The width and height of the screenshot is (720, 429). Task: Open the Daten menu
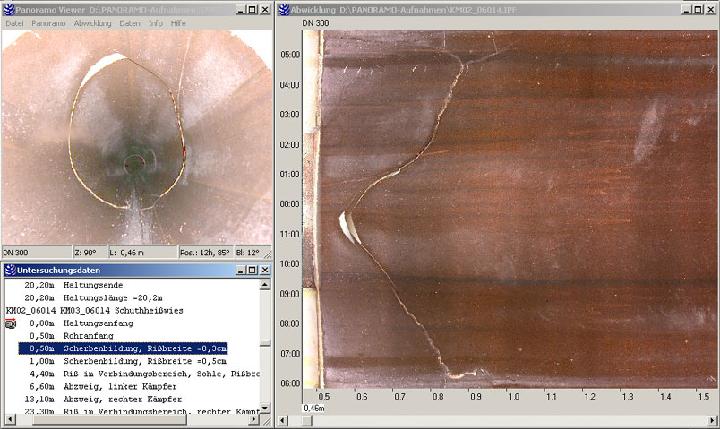pos(130,23)
